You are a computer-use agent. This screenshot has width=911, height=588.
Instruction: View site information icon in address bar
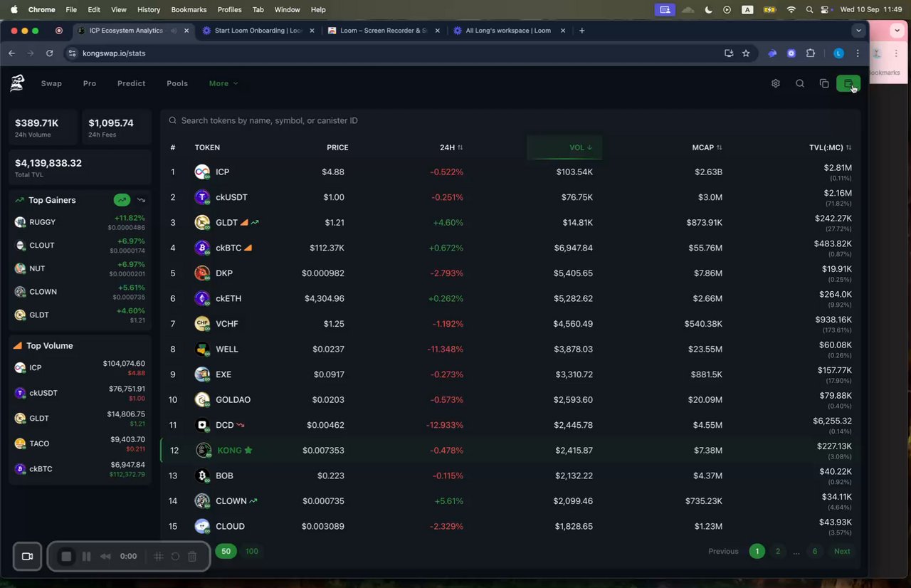click(x=71, y=53)
